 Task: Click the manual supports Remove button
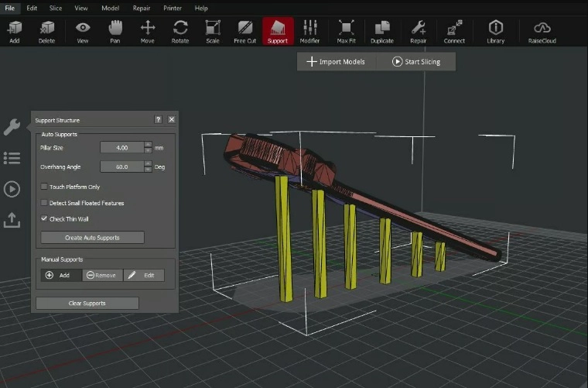tap(102, 275)
